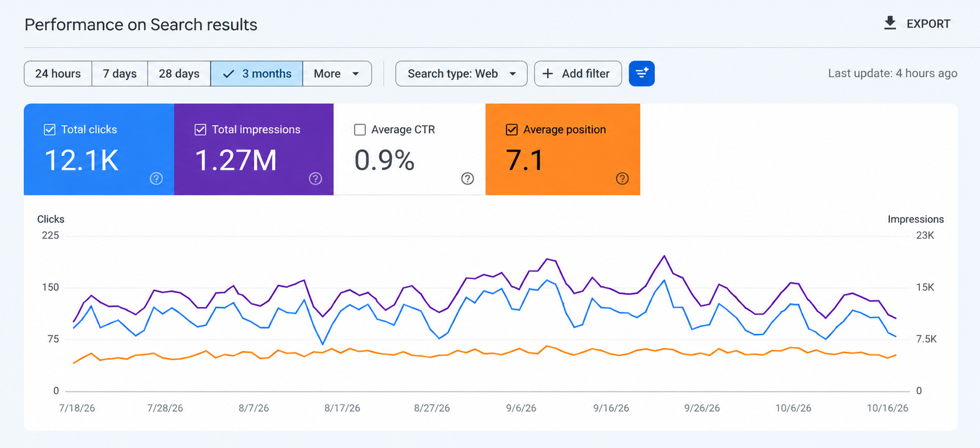Image resolution: width=980 pixels, height=448 pixels.
Task: Click help icon on Total clicks card
Action: [x=156, y=178]
